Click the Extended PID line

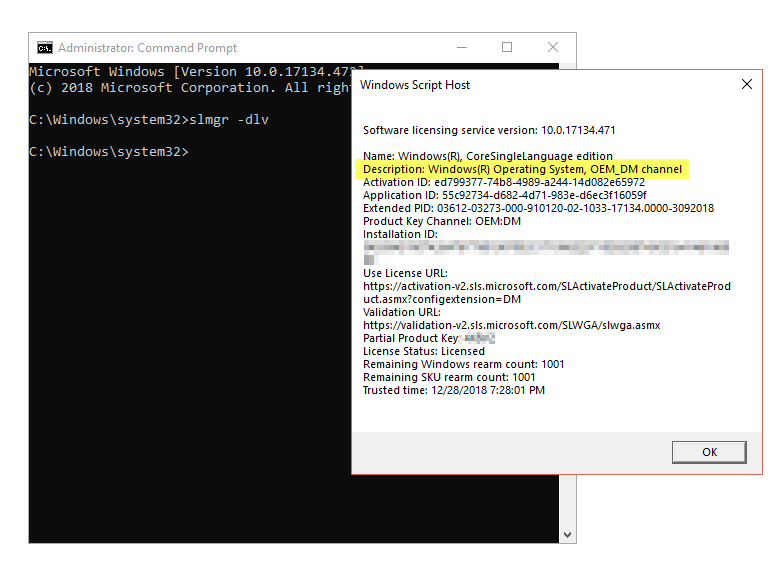click(x=538, y=208)
